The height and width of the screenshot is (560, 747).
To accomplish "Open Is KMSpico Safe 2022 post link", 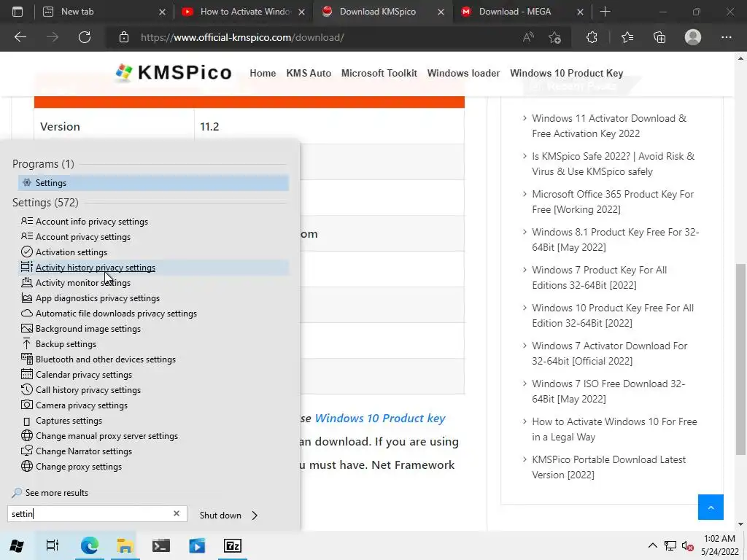I will coord(613,164).
